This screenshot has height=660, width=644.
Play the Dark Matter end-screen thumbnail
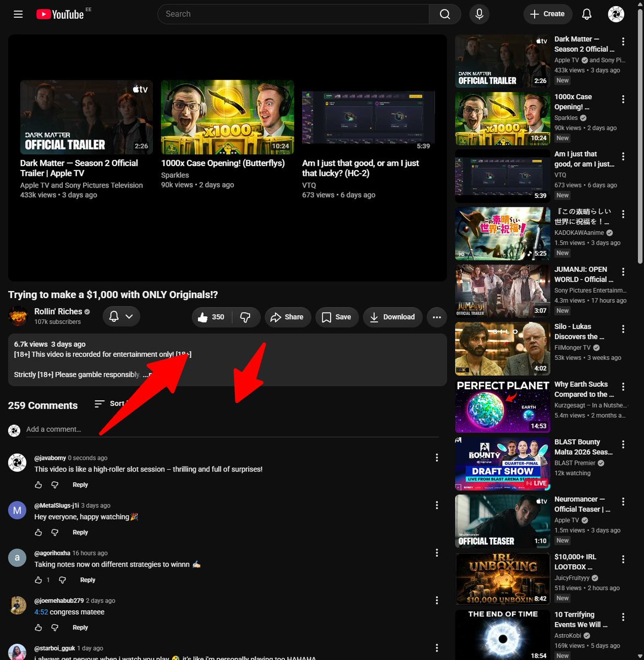pyautogui.click(x=86, y=117)
